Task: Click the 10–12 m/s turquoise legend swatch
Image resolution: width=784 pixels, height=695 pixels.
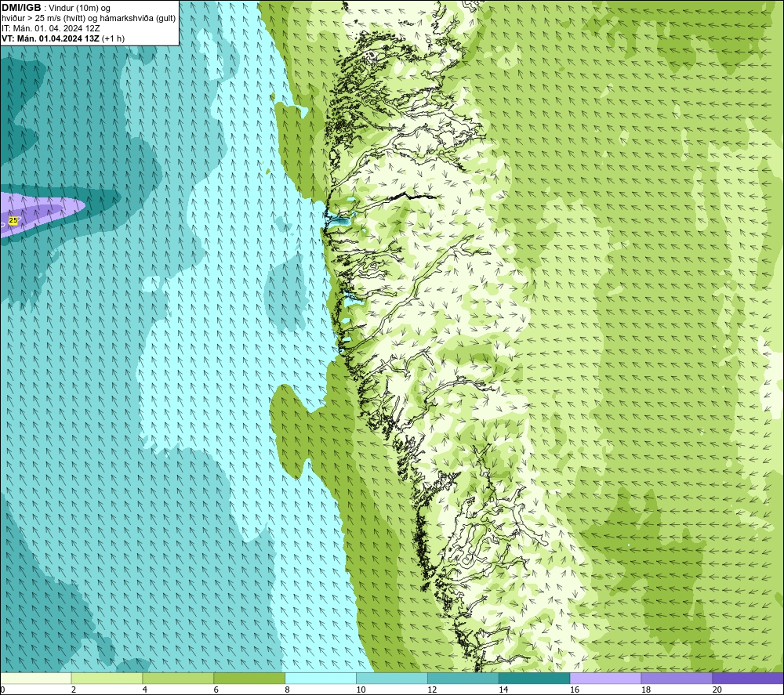Action: click(392, 679)
